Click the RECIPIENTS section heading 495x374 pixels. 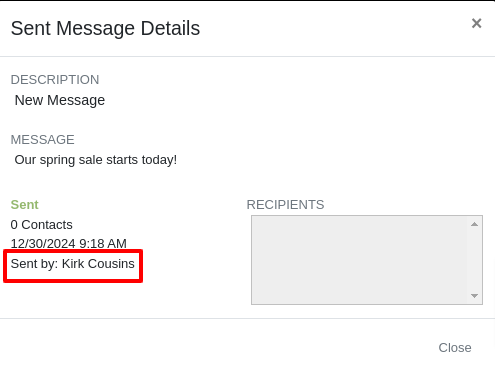coord(285,205)
